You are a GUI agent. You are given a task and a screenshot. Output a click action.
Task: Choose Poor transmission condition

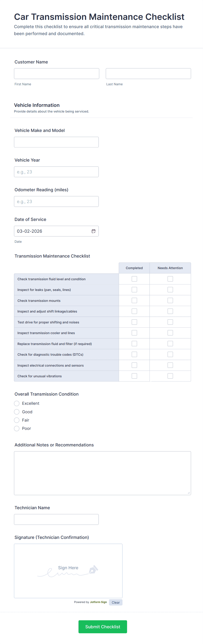point(17,429)
